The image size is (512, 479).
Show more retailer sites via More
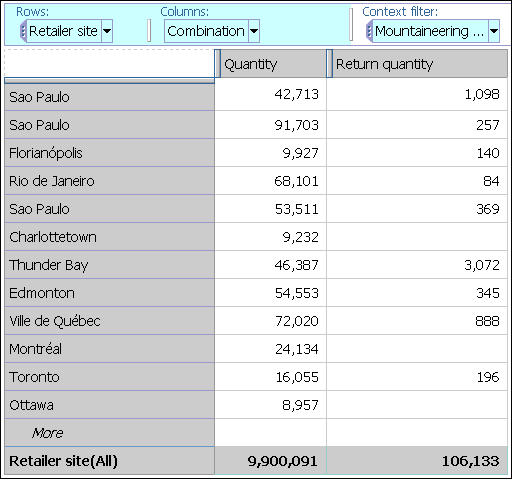47,433
